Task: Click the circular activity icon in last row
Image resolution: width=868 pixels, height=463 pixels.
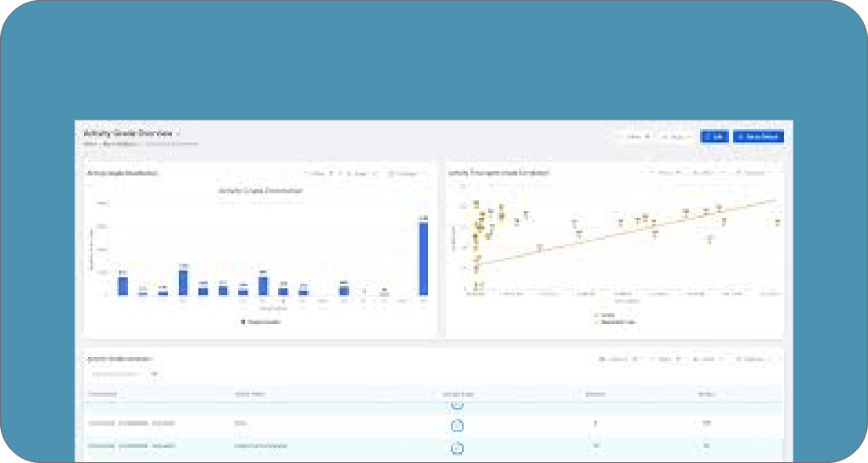Action: pyautogui.click(x=457, y=446)
